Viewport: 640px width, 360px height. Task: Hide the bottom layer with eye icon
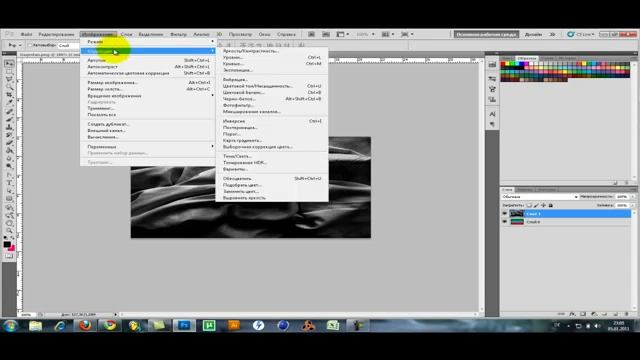click(x=504, y=222)
